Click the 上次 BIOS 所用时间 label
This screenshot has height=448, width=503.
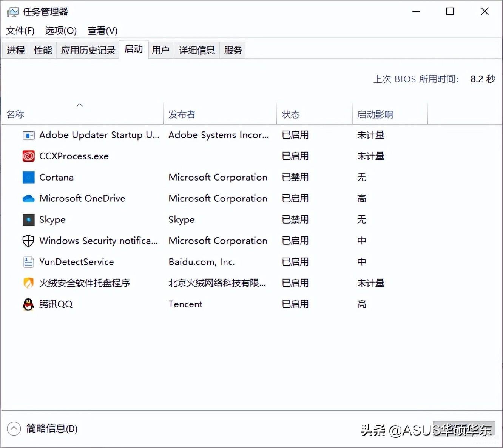(x=416, y=79)
